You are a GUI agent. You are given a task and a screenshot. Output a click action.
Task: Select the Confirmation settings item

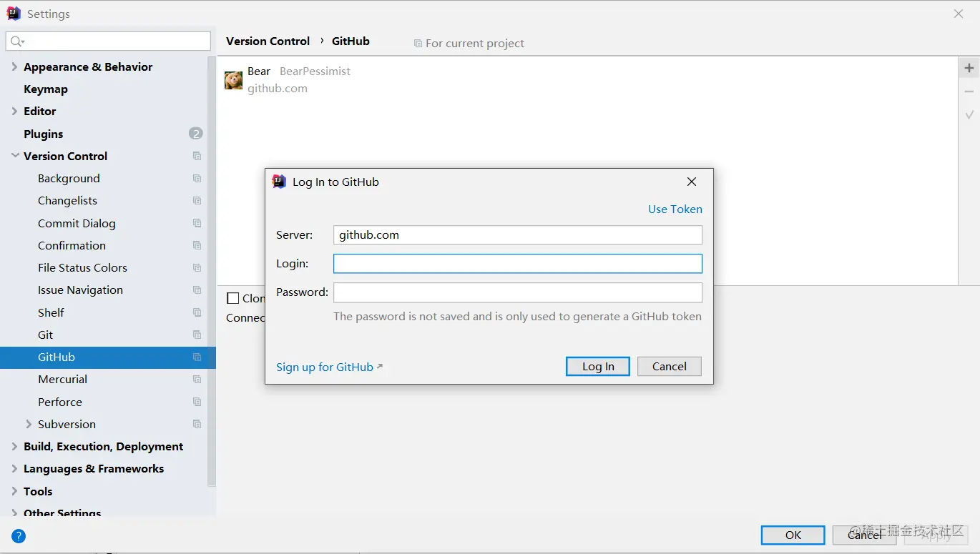(x=72, y=245)
